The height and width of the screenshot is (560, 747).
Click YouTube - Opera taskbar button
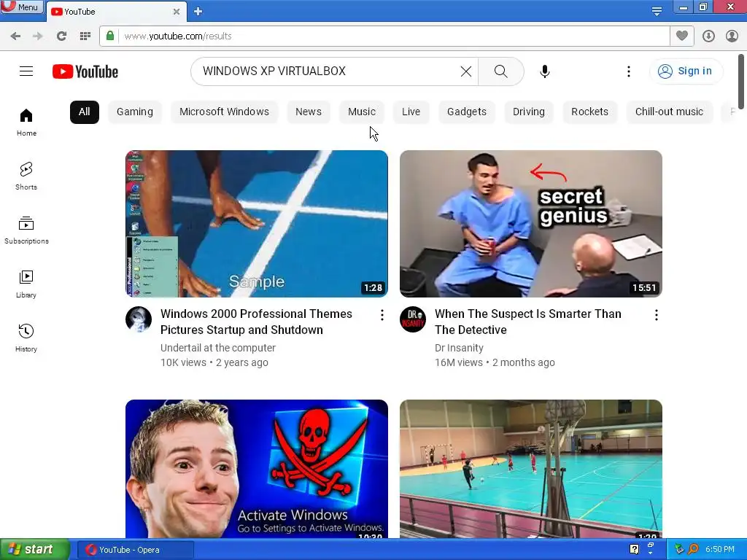(x=135, y=550)
